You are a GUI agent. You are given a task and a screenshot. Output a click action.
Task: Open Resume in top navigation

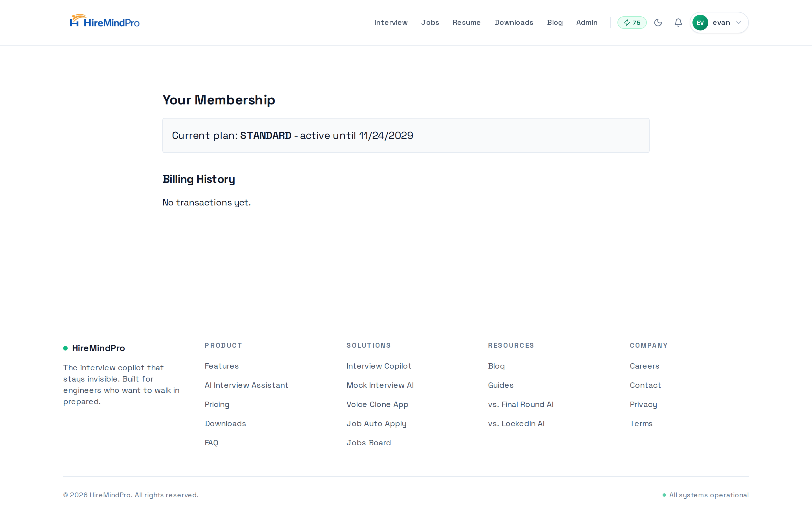click(x=466, y=23)
